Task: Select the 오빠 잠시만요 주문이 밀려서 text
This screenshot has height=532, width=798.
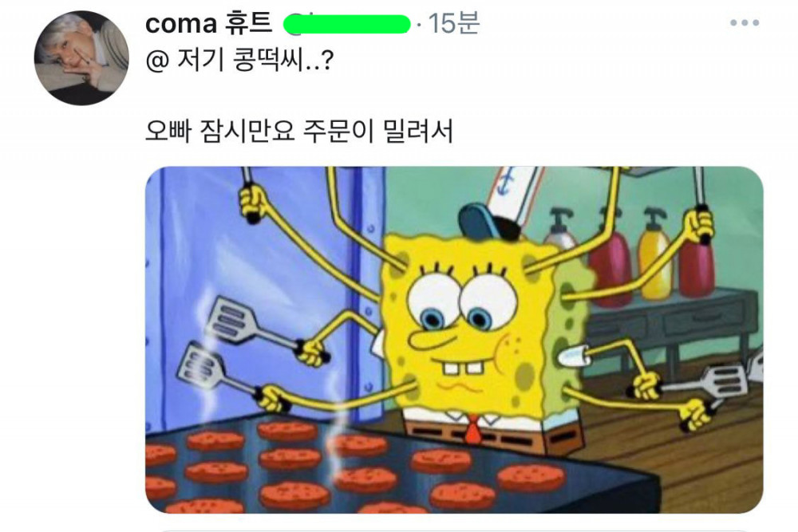Action: tap(298, 131)
